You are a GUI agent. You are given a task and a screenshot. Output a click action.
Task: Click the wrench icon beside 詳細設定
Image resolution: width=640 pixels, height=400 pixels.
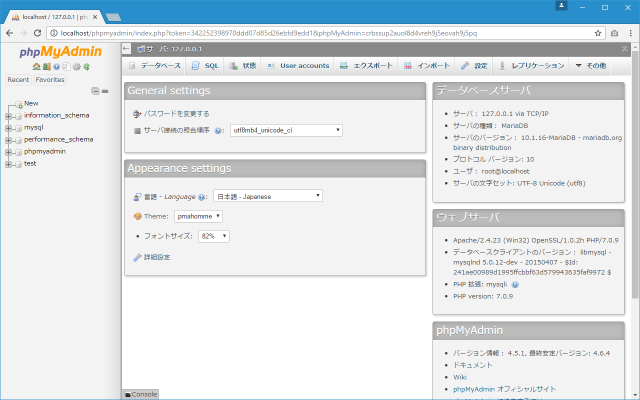137,257
